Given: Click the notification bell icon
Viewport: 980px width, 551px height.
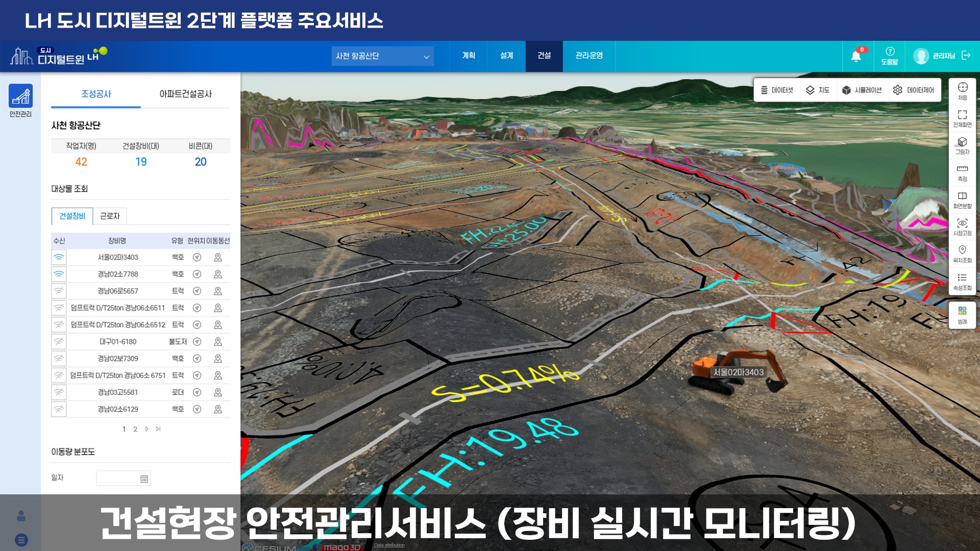Looking at the screenshot, I should [x=856, y=56].
